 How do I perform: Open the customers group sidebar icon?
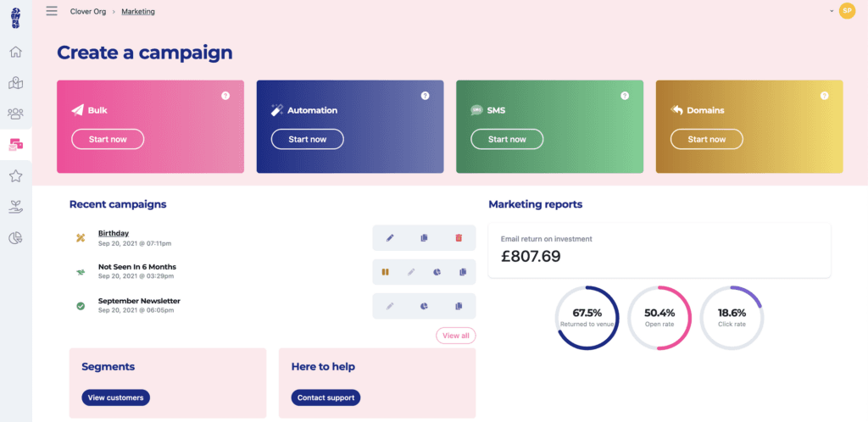click(16, 114)
